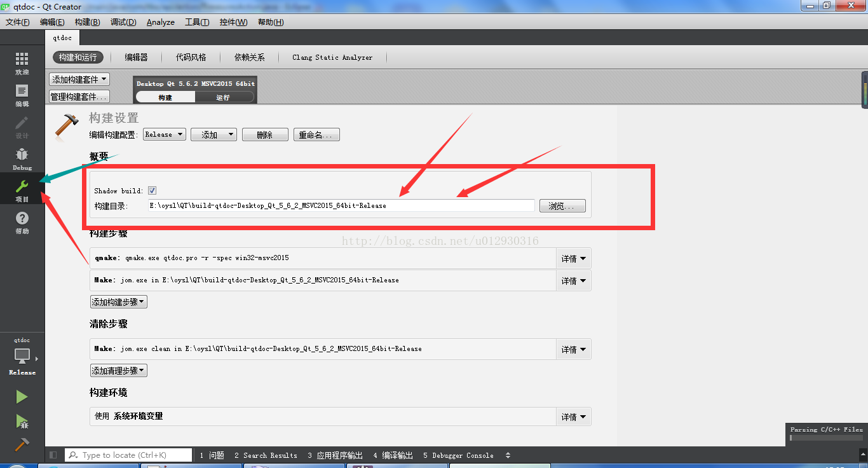This screenshot has width=868, height=468.
Task: Click the Qt Creator title bar logo
Action: coord(6,6)
